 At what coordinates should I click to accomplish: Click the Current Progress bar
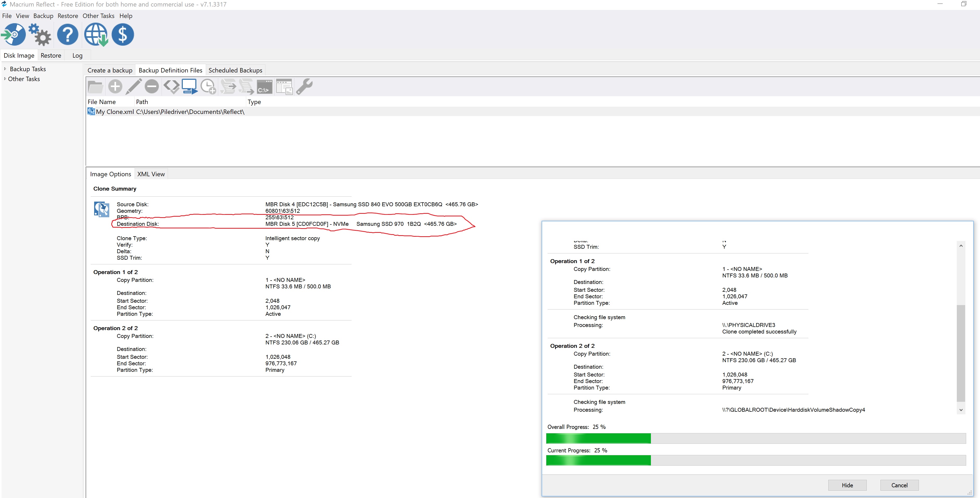click(x=756, y=460)
